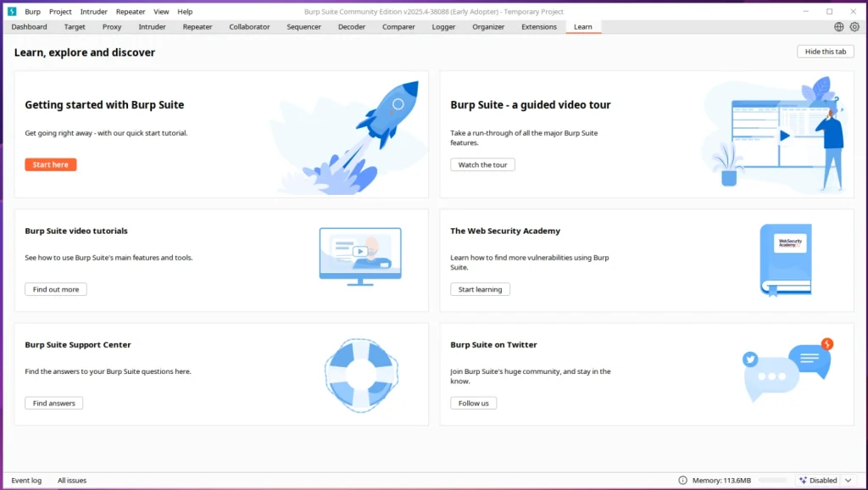Image resolution: width=868 pixels, height=490 pixels.
Task: Click the Burp Suite - a guided video tour heading
Action: pos(531,104)
